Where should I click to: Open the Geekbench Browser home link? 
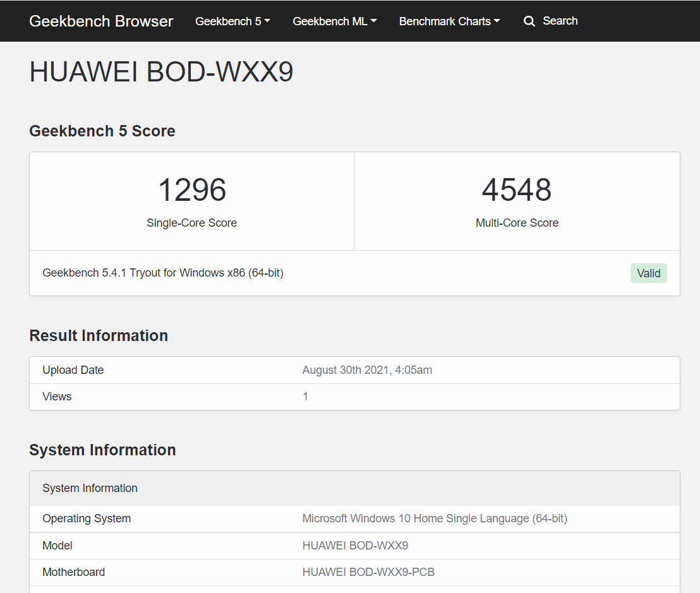tap(101, 21)
